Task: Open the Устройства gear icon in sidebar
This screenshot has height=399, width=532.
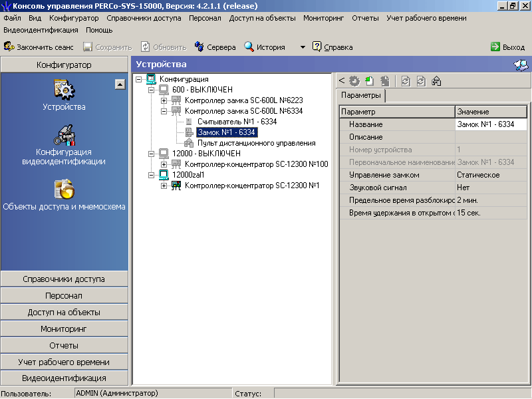Action: pyautogui.click(x=64, y=89)
